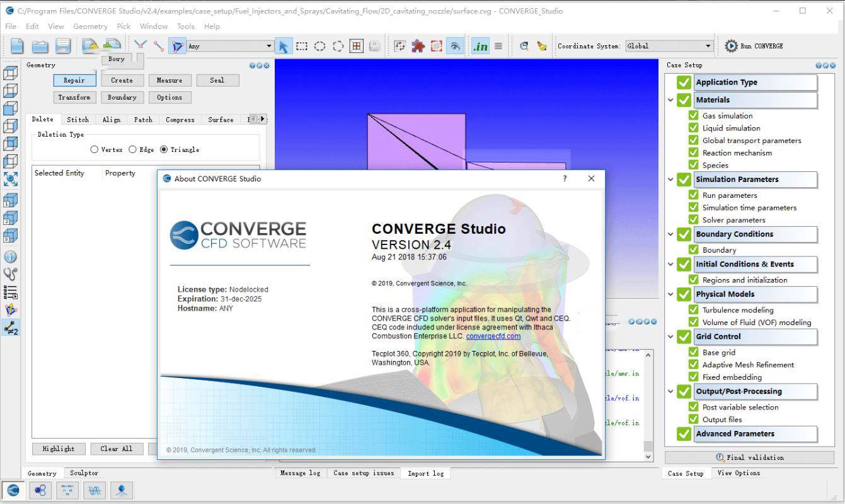This screenshot has width=845, height=504.
Task: Click the Final validation button
Action: [x=750, y=457]
